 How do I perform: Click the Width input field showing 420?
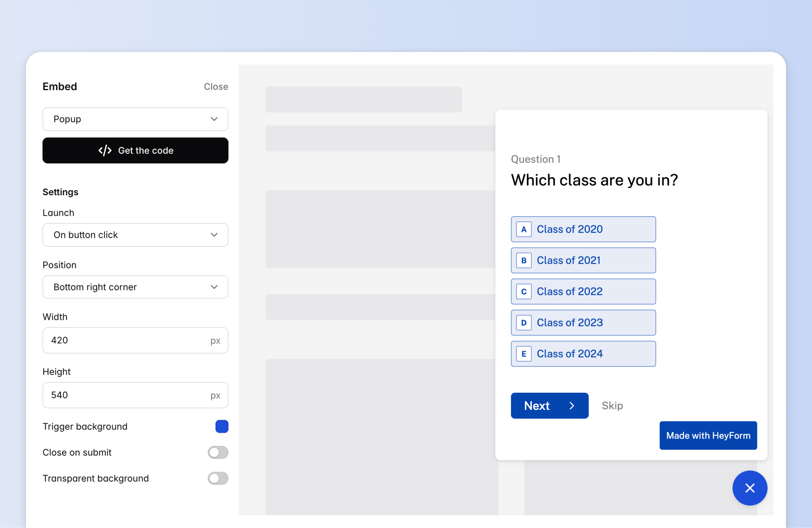[x=126, y=341]
